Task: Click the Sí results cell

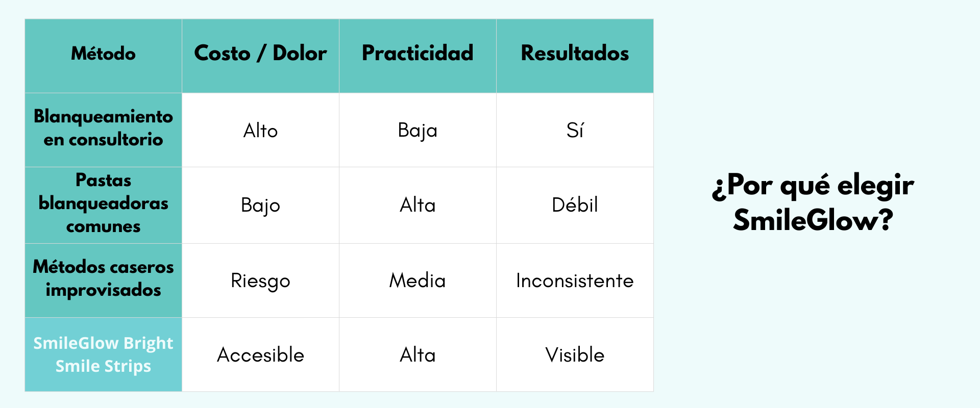Action: tap(575, 131)
